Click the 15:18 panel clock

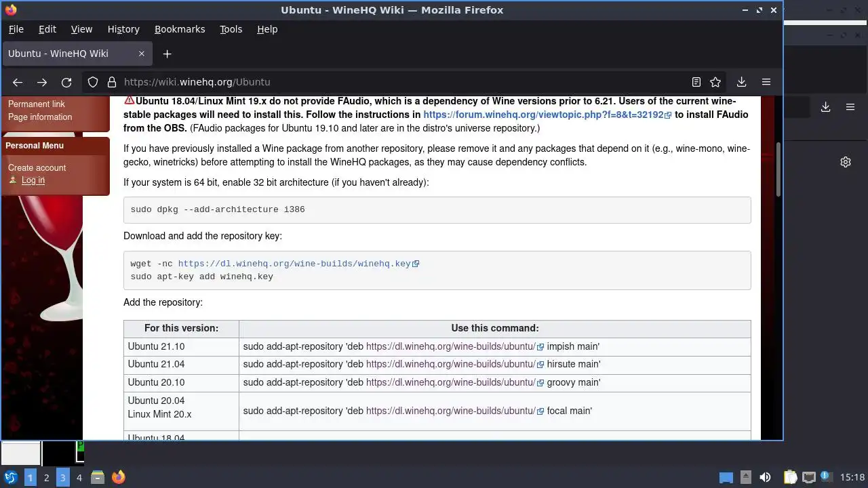pos(852,478)
